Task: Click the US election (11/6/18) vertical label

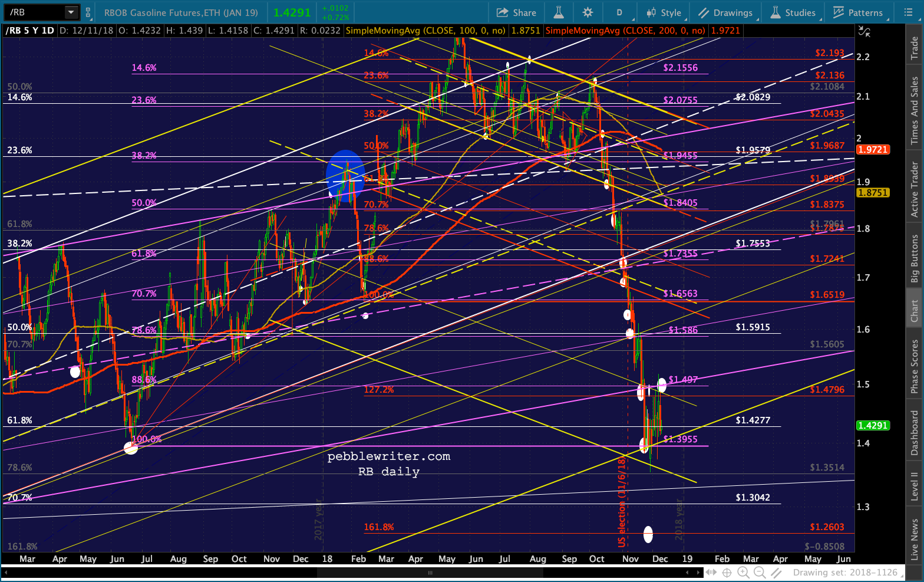Action: click(x=622, y=502)
